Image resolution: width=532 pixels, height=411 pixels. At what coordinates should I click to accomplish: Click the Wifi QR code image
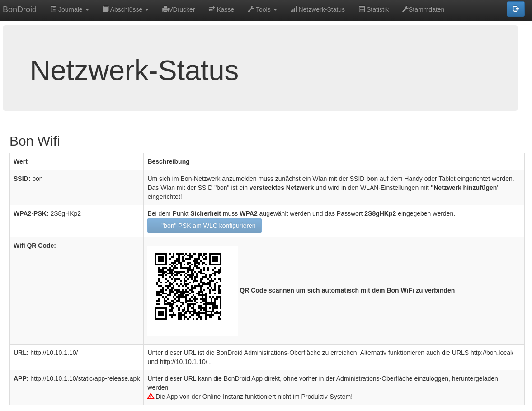188,286
